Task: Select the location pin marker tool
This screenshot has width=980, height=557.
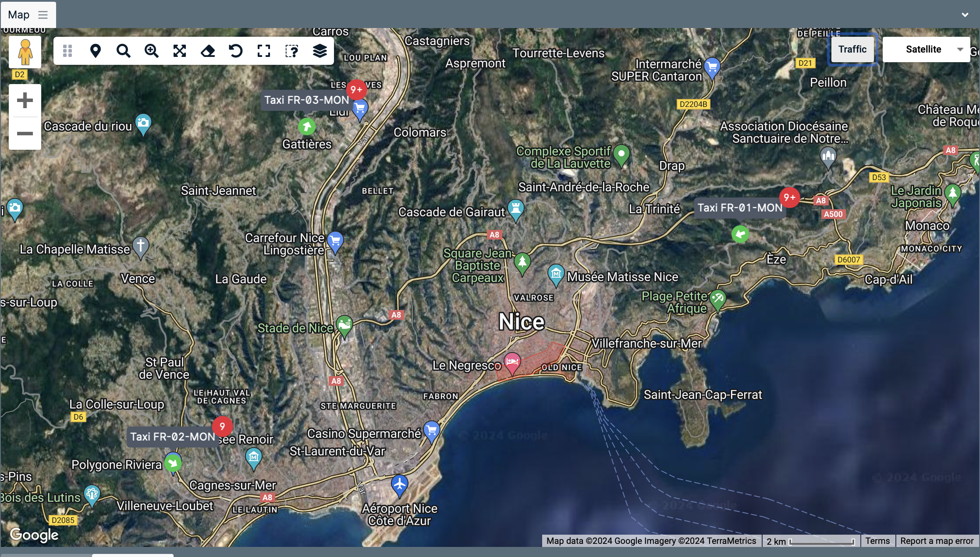Action: pos(96,51)
